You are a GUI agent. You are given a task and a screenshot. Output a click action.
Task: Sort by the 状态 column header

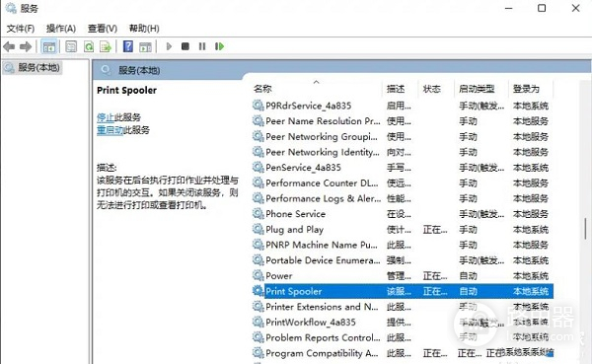pyautogui.click(x=436, y=89)
